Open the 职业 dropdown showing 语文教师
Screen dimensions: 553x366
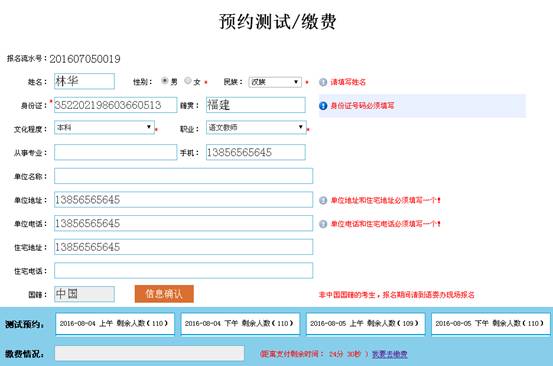click(x=256, y=127)
